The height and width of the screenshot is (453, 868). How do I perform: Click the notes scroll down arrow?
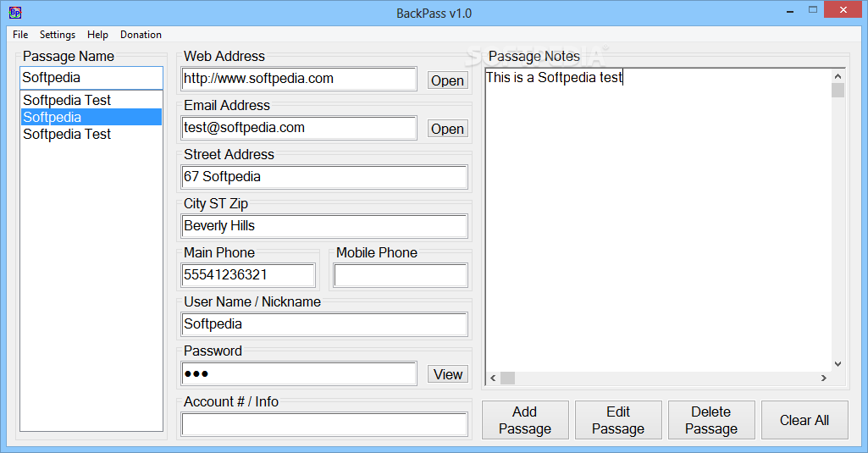[838, 364]
